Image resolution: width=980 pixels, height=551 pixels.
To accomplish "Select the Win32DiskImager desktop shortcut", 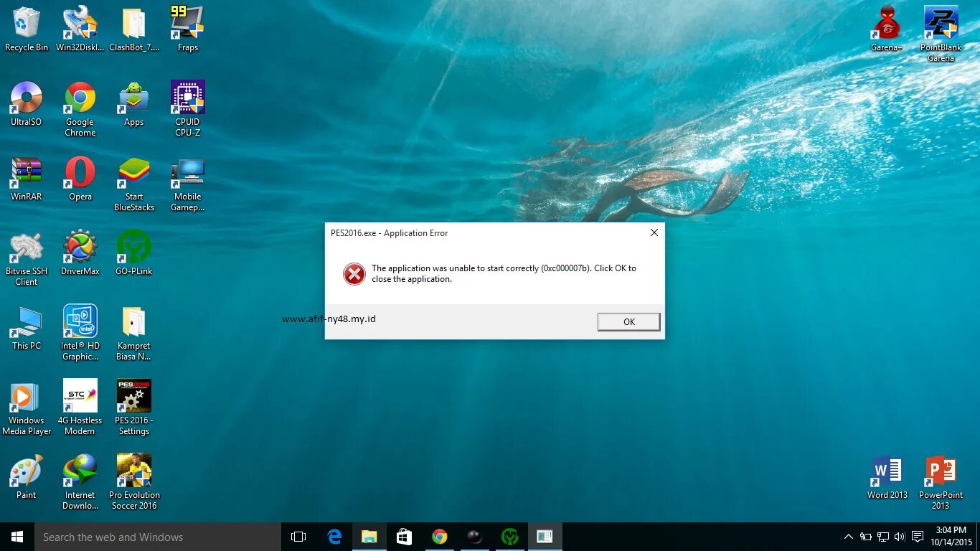I will 80,29.
